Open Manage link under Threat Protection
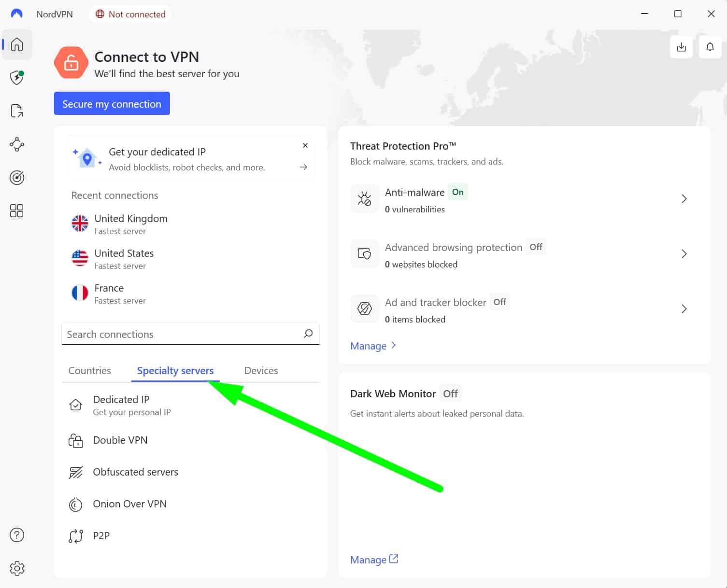This screenshot has width=727, height=588. click(373, 346)
